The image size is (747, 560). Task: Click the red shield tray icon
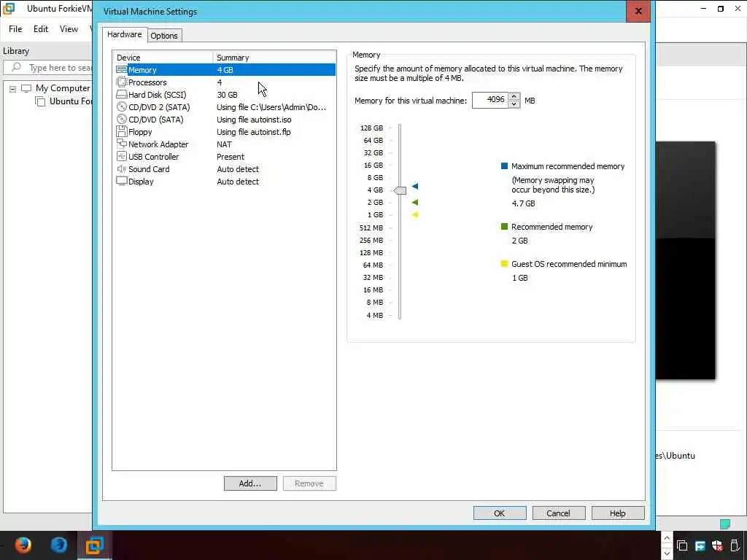click(717, 545)
